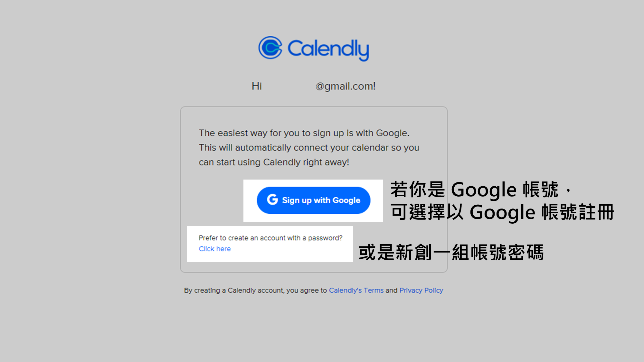644x362 pixels.
Task: Sign up with Google button label
Action: (x=321, y=200)
